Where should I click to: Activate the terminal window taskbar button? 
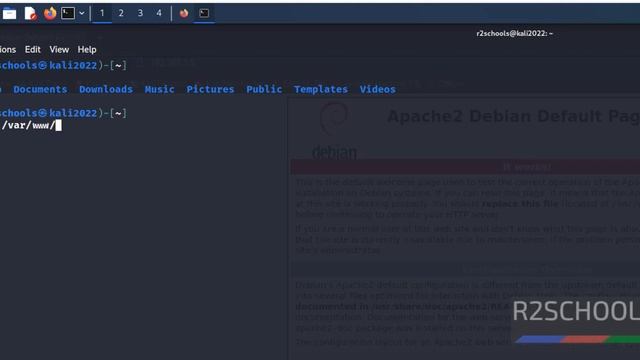pos(204,13)
